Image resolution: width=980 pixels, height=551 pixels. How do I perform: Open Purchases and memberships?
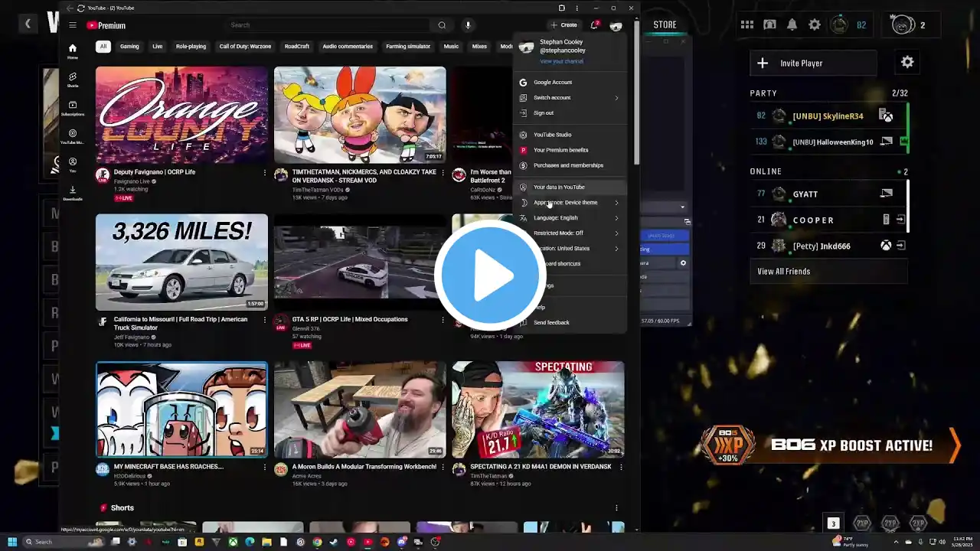pyautogui.click(x=570, y=165)
